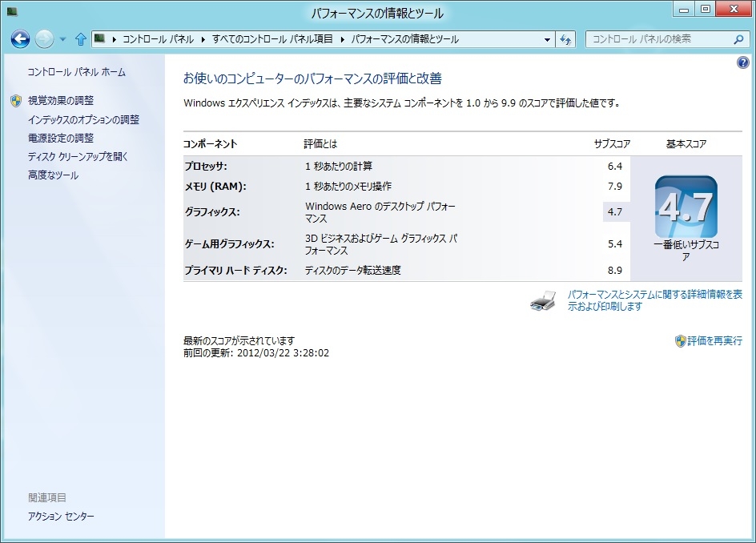This screenshot has height=543, width=756.
Task: Click shield icon beside 評価を再実行
Action: pos(680,341)
